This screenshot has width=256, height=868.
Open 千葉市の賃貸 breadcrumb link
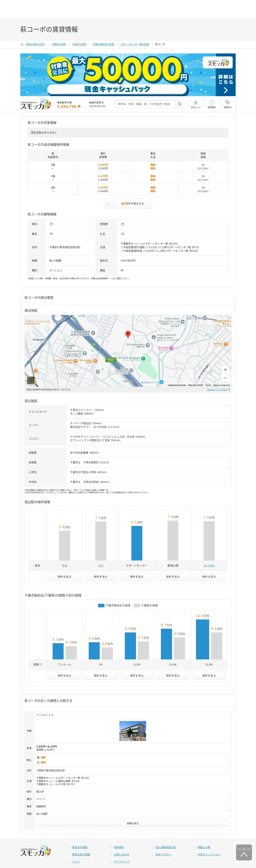79,44
